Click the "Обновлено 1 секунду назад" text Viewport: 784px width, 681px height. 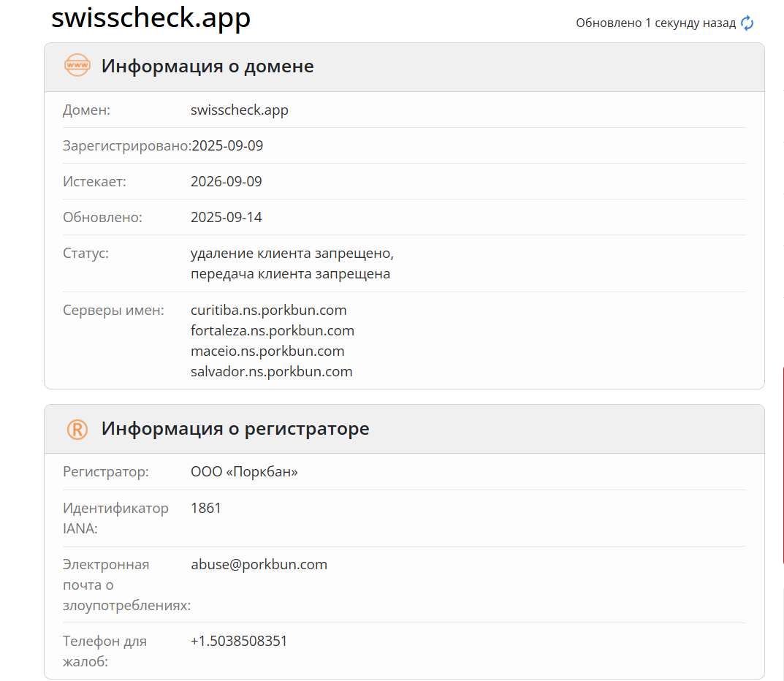pyautogui.click(x=655, y=23)
